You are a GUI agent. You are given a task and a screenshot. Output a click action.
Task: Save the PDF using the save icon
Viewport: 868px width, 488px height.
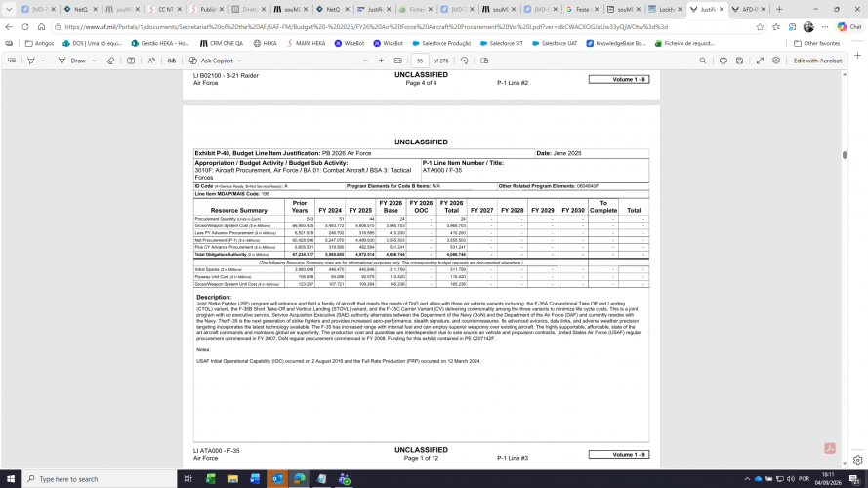(739, 61)
